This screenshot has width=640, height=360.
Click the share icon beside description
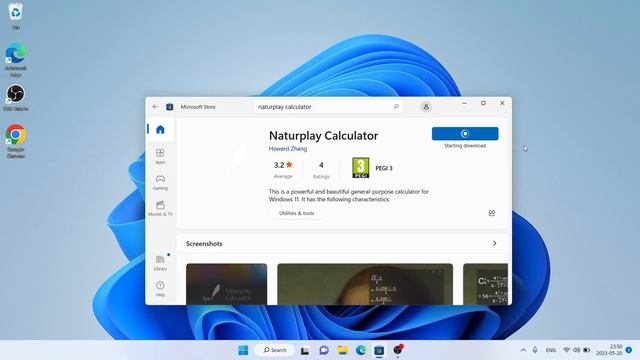click(491, 213)
